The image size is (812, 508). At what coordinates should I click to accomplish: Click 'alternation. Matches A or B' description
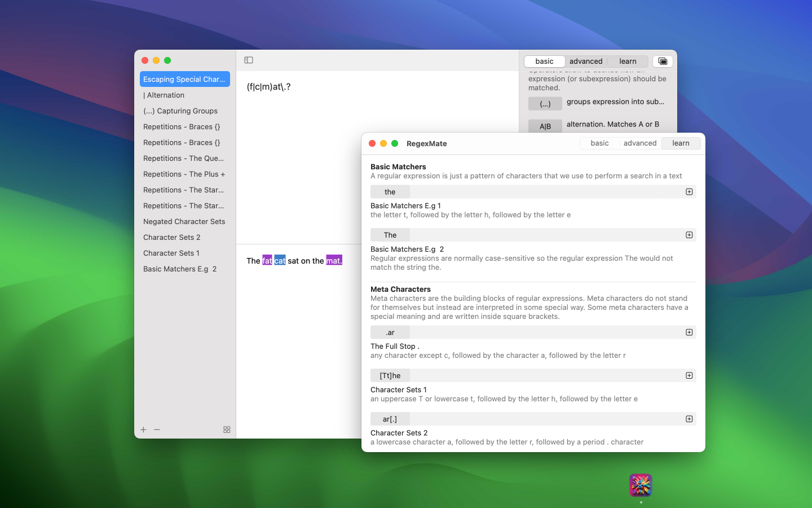point(613,124)
